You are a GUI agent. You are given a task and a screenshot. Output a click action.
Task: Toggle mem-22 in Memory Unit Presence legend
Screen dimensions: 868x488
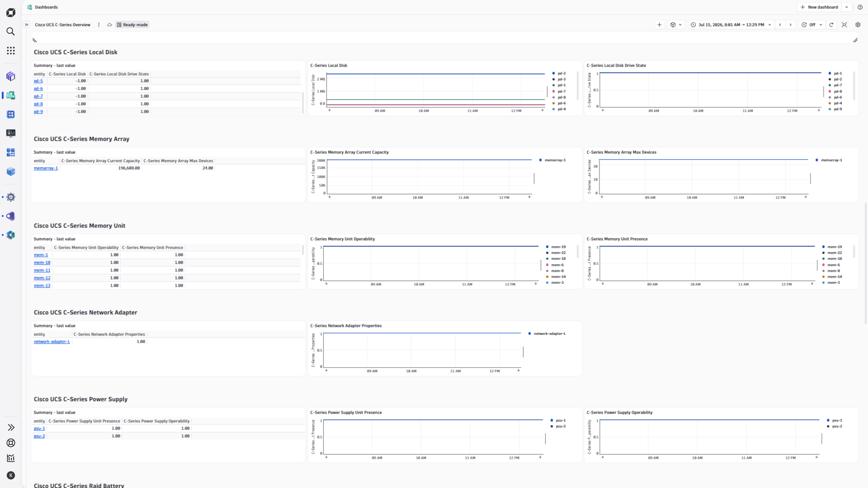point(832,253)
